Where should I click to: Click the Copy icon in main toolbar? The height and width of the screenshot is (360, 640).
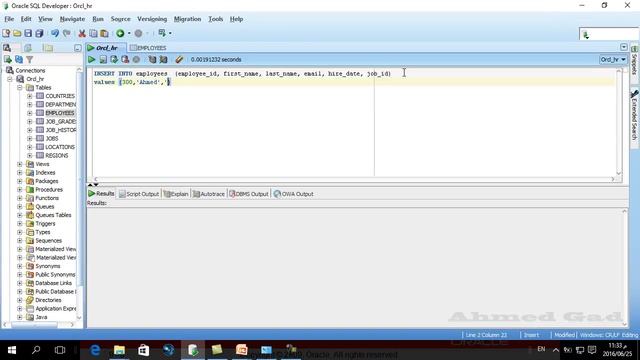coord(93,33)
